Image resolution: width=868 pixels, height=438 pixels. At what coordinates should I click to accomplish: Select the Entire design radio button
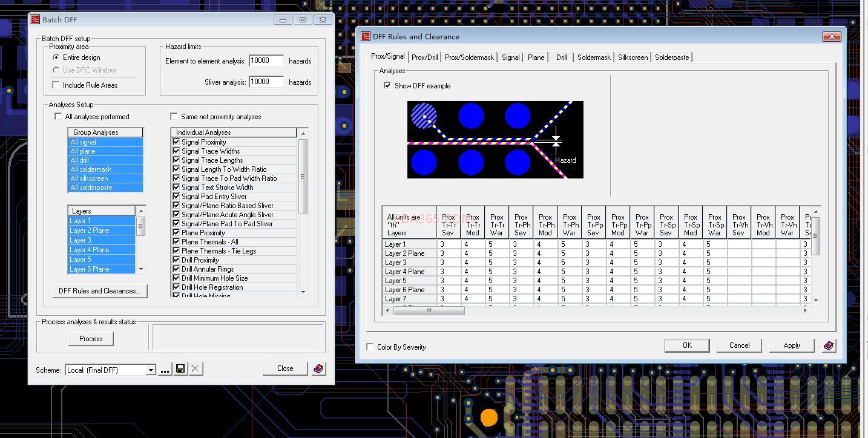(x=56, y=57)
